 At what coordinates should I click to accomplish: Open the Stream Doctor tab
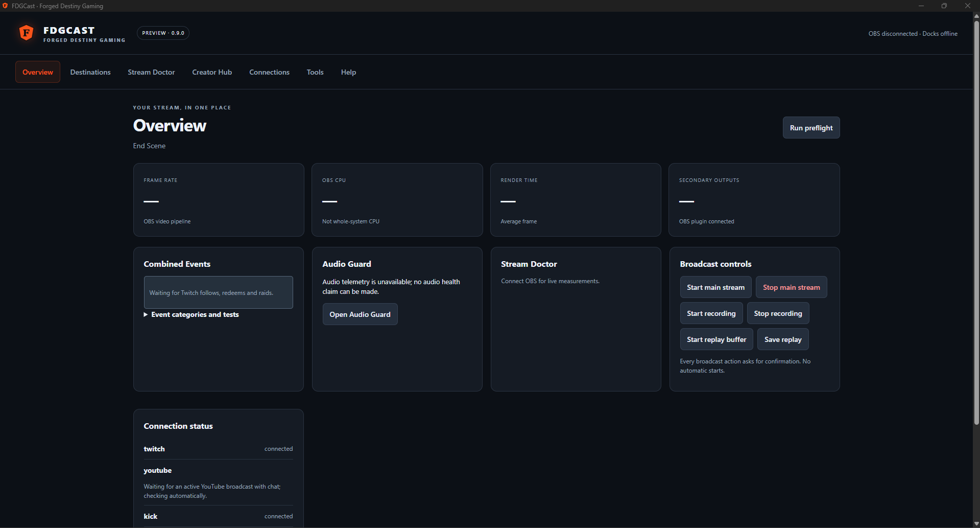tap(151, 72)
